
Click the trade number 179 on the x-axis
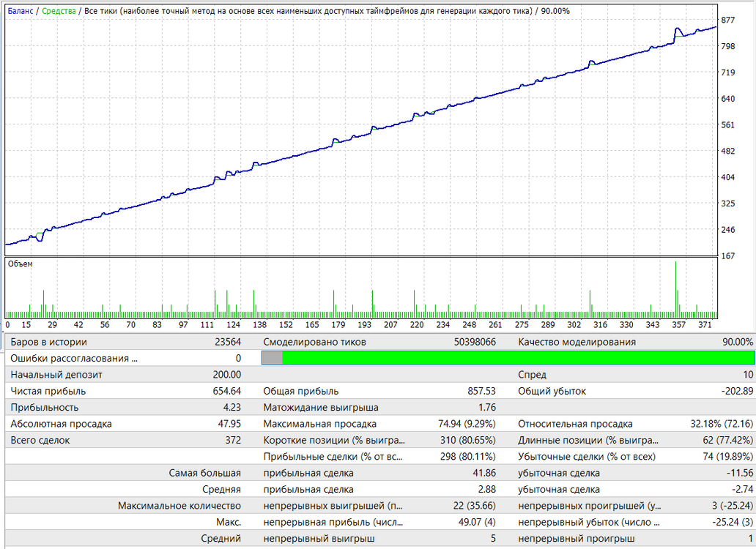pyautogui.click(x=338, y=324)
